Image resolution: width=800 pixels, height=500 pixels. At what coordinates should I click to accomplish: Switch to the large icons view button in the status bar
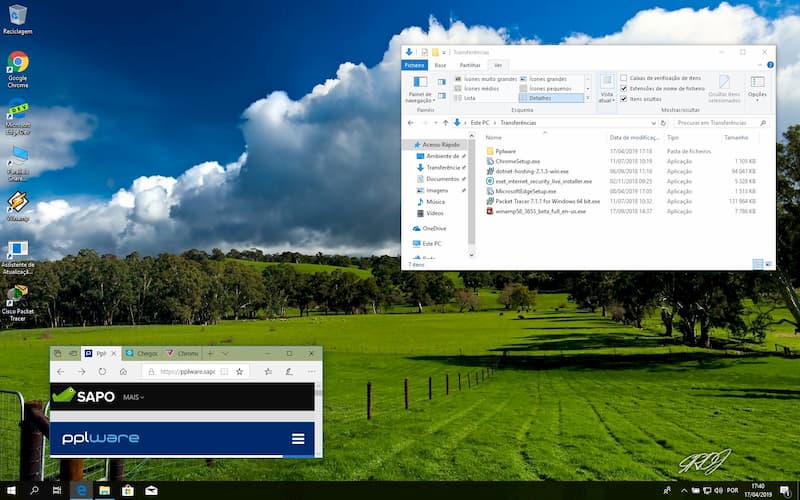point(768,264)
